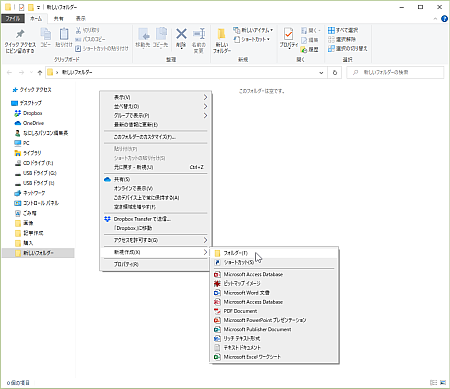Viewport: 450px width, 389px height.
Task: Click Select all (すべて選択)
Action: [x=343, y=30]
